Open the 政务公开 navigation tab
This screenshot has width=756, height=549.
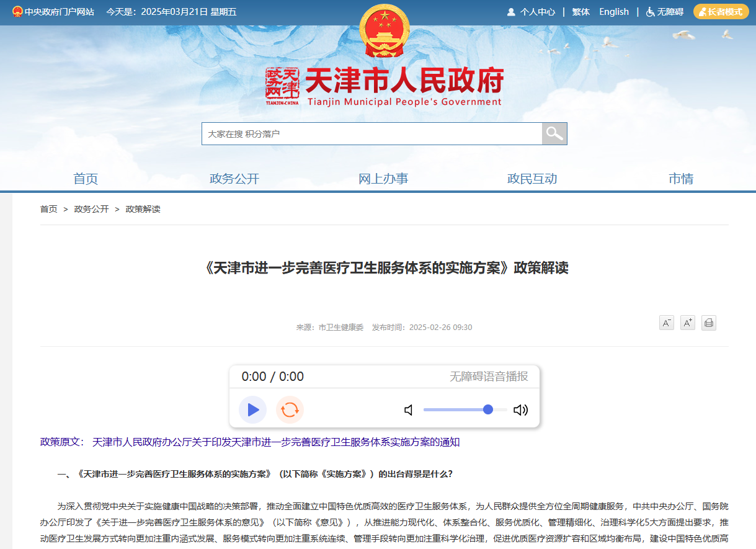coord(234,179)
